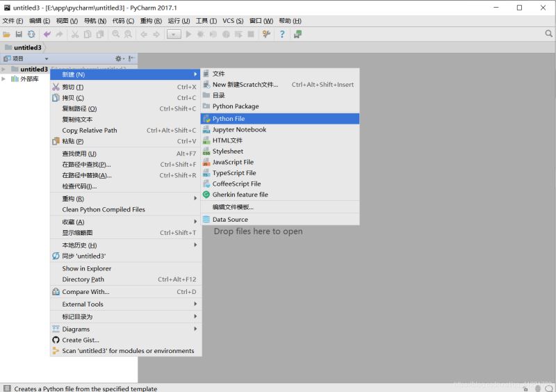Image resolution: width=556 pixels, height=392 pixels.
Task: Open the 运行 (U) menu
Action: coord(179,21)
